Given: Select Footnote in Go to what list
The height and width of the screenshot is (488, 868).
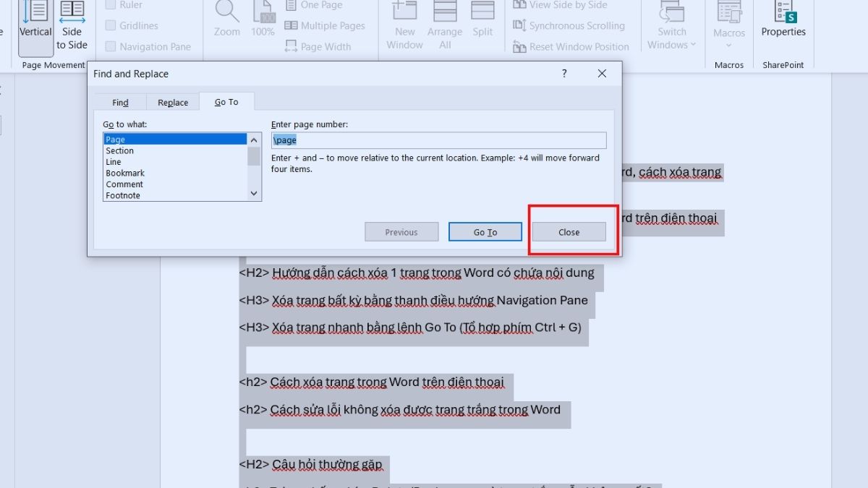Looking at the screenshot, I should click(176, 195).
